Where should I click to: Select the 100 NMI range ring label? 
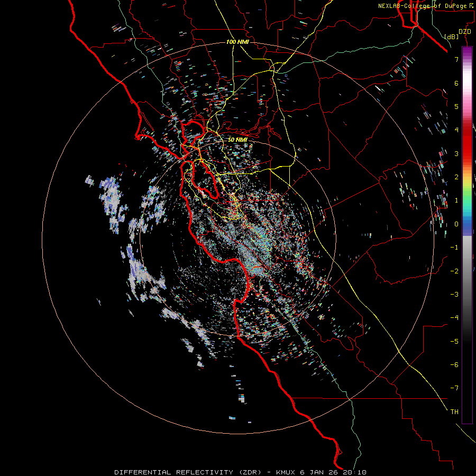click(x=237, y=42)
